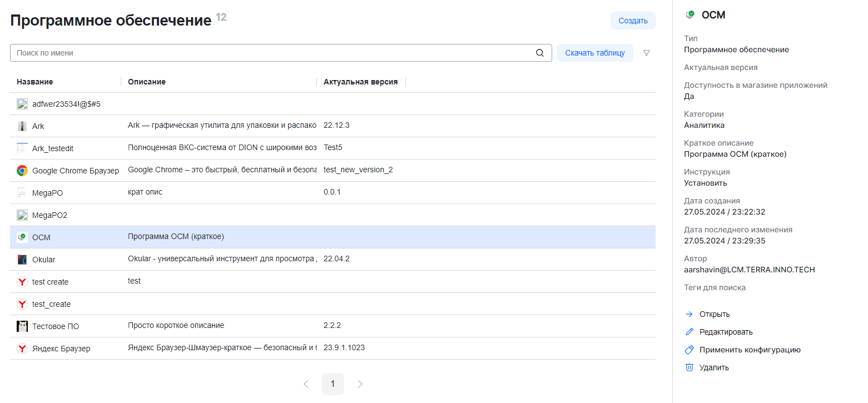Click the pencil icon for Редактировать
The height and width of the screenshot is (403, 868).
[690, 332]
